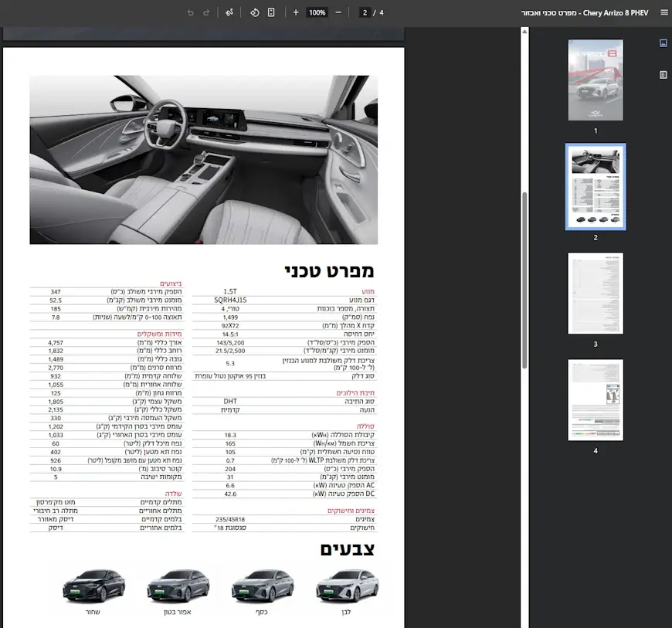Click the Redo icon in the toolbar
The width and height of the screenshot is (672, 628).
click(x=205, y=12)
